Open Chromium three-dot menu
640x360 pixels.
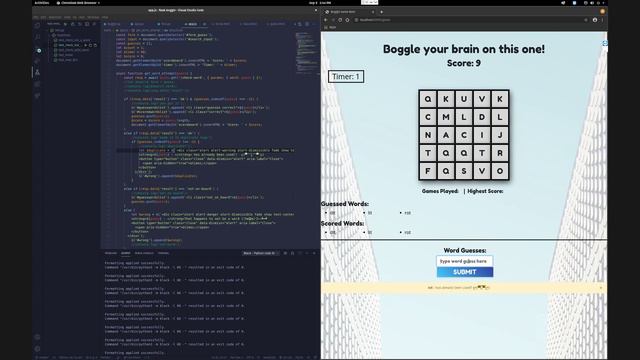pos(602,20)
